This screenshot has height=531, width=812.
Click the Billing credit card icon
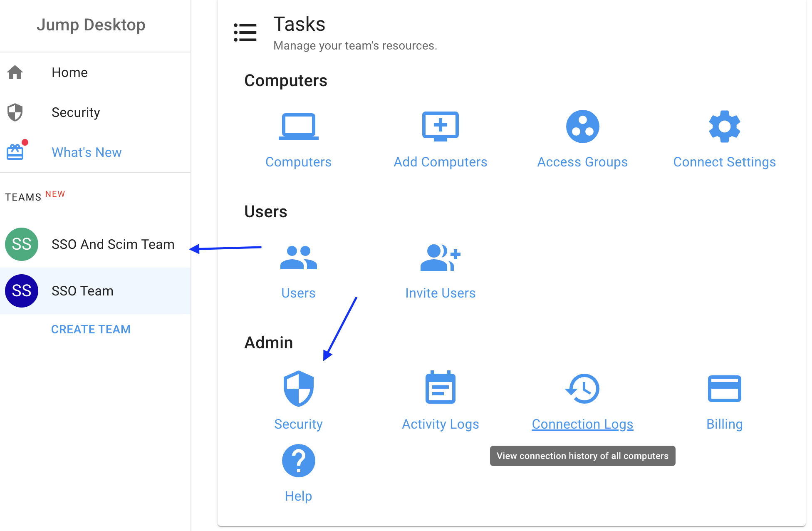click(724, 389)
